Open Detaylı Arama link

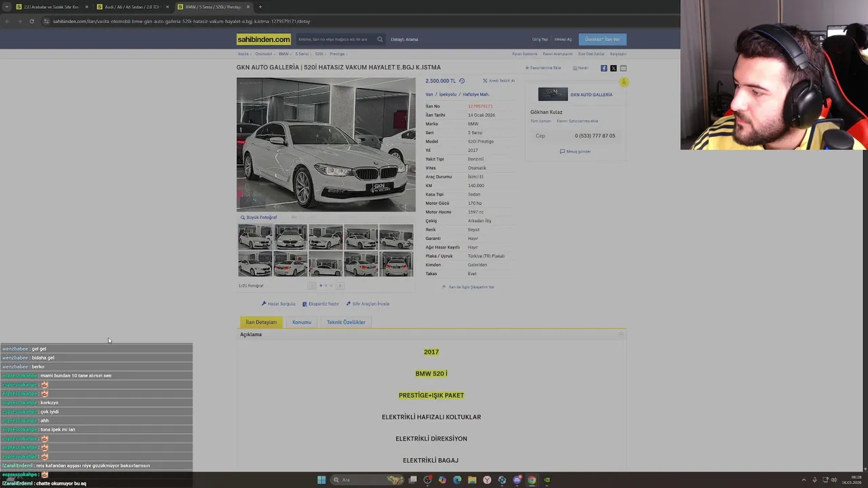click(x=404, y=39)
